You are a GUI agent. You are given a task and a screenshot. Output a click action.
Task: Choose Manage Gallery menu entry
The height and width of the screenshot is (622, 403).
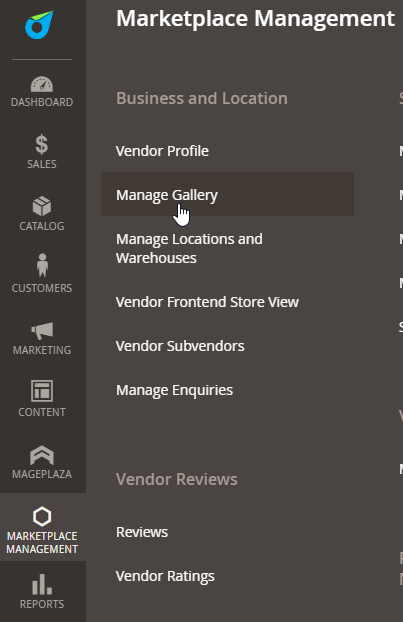pyautogui.click(x=227, y=194)
